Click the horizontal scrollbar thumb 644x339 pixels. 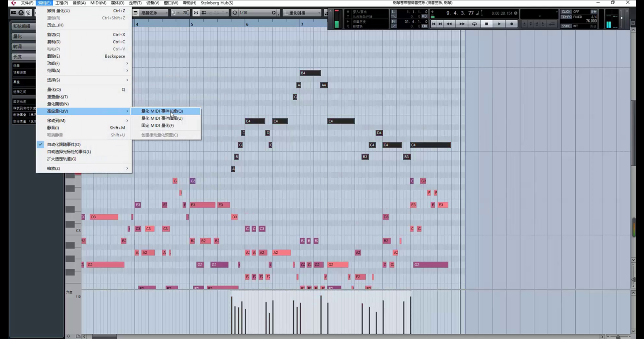(x=104, y=336)
